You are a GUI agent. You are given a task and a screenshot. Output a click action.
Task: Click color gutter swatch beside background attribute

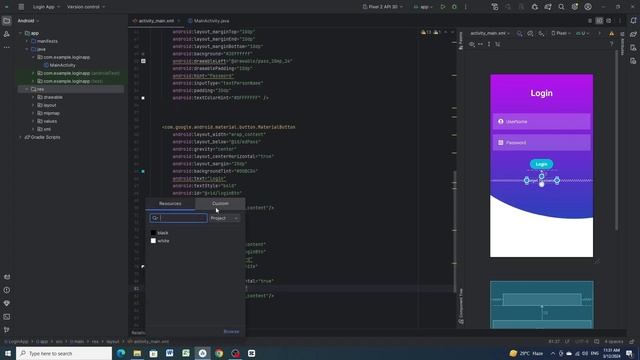coord(143,53)
